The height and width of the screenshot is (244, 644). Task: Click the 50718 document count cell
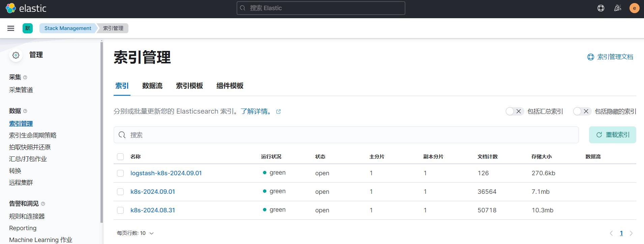click(x=487, y=210)
